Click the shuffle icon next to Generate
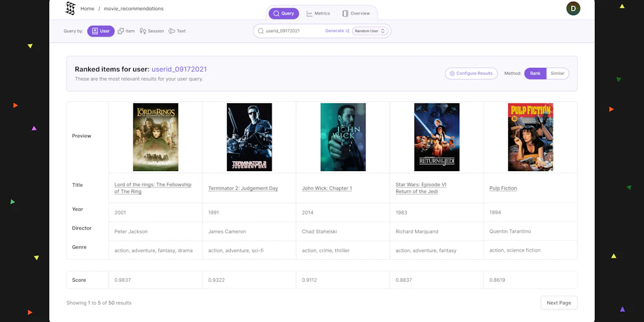 [347, 31]
